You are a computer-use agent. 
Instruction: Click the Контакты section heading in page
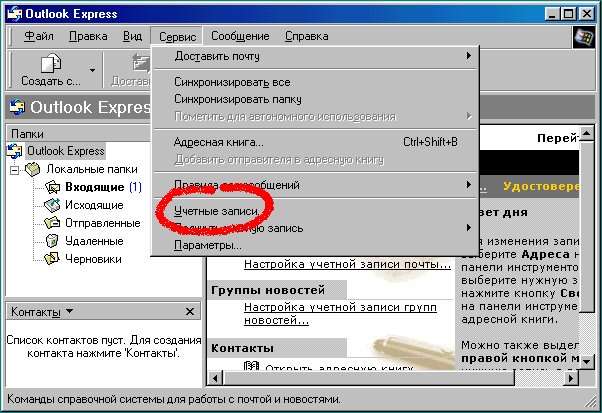coord(242,348)
